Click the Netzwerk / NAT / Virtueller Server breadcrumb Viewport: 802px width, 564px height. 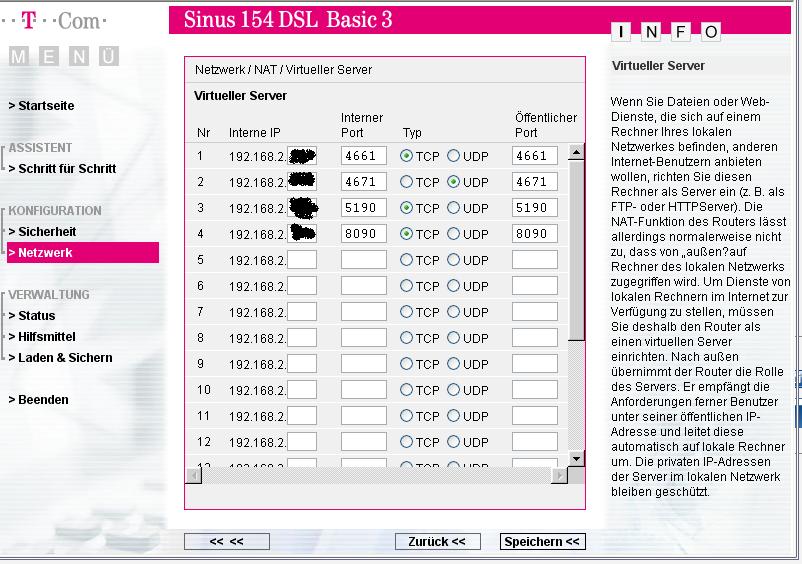[283, 70]
